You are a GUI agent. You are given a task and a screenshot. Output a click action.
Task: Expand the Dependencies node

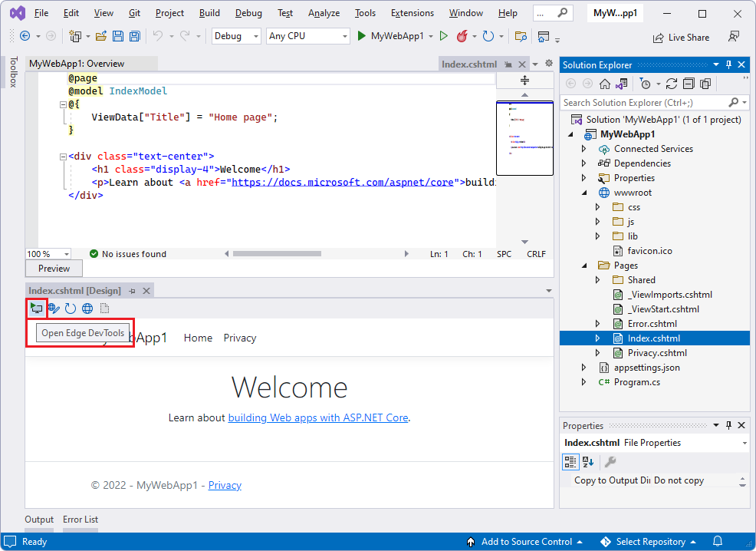pyautogui.click(x=583, y=163)
